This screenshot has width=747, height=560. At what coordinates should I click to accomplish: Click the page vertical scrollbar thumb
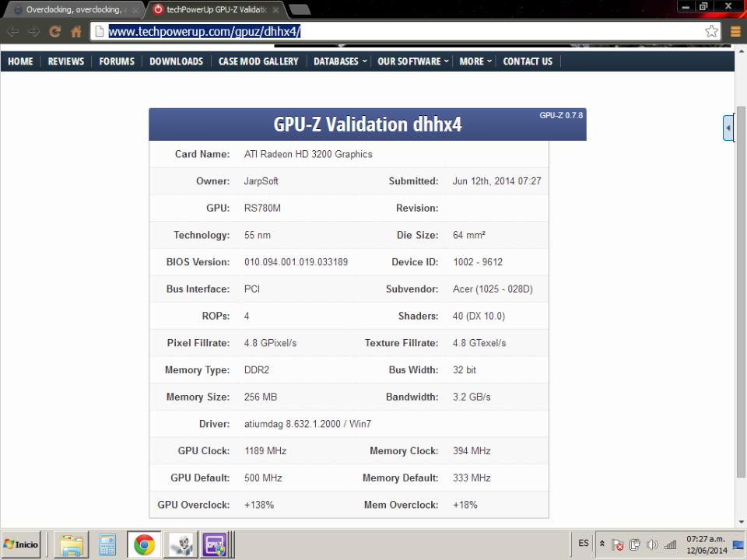click(741, 292)
